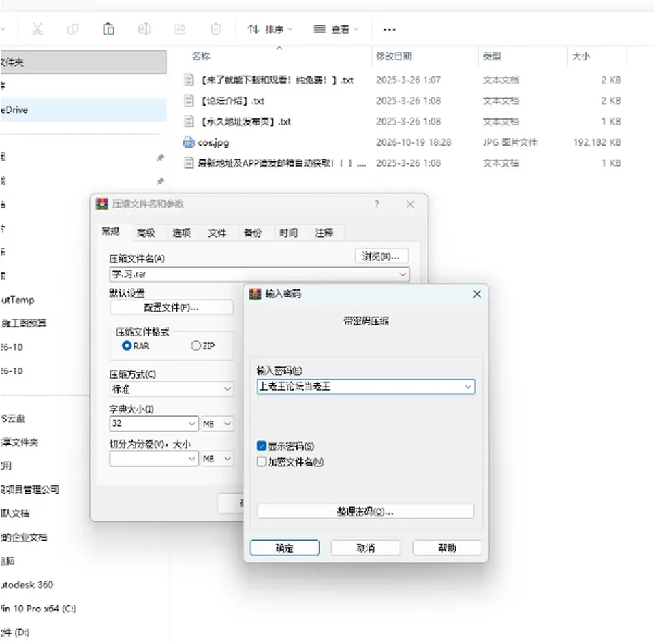Image resolution: width=654 pixels, height=644 pixels.
Task: Uncheck the 显示密码 show password checkbox
Action: coord(262,446)
